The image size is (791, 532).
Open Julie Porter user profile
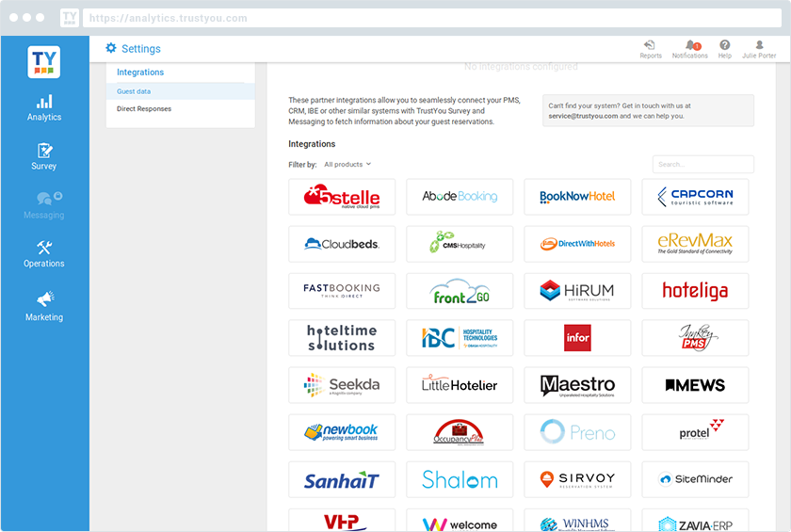759,49
